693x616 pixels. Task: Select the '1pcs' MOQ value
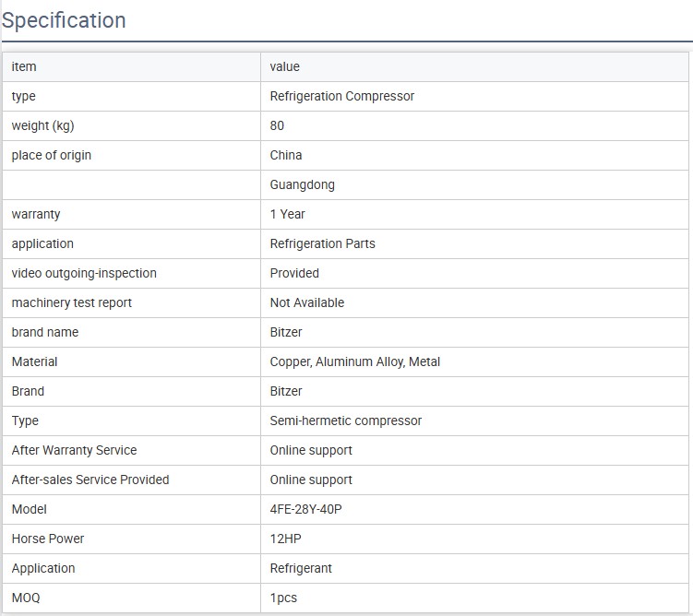point(283,598)
